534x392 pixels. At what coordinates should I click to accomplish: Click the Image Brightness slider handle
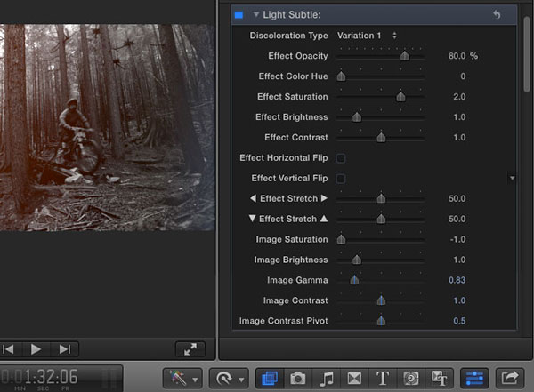(357, 260)
